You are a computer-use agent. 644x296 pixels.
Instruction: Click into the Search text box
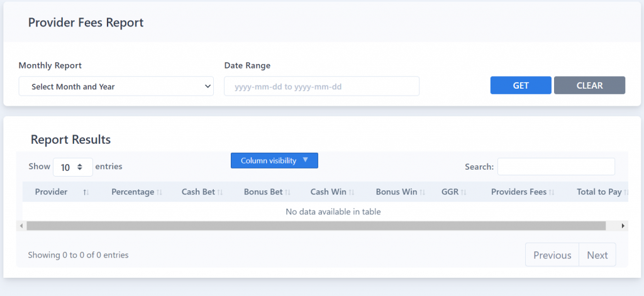point(556,167)
